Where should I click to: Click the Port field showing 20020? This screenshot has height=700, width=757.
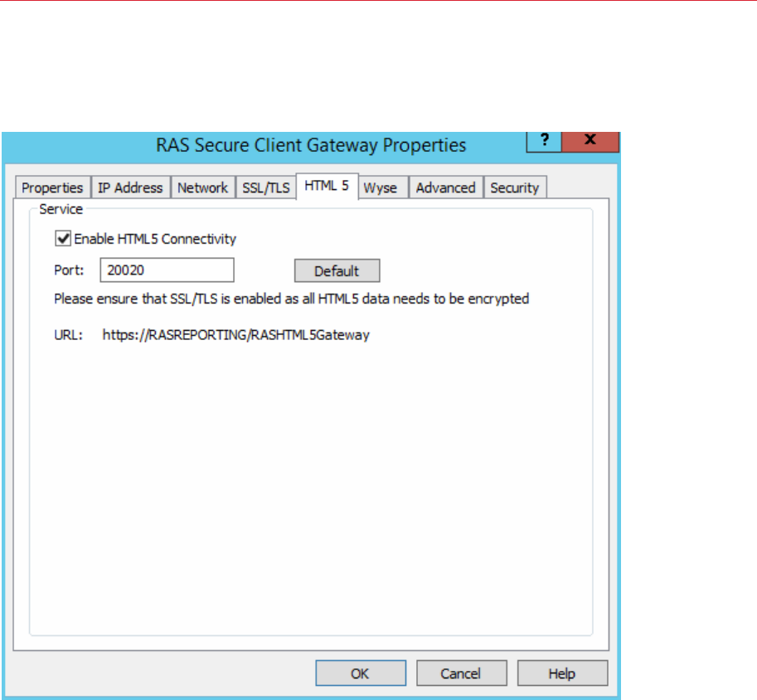(x=167, y=270)
